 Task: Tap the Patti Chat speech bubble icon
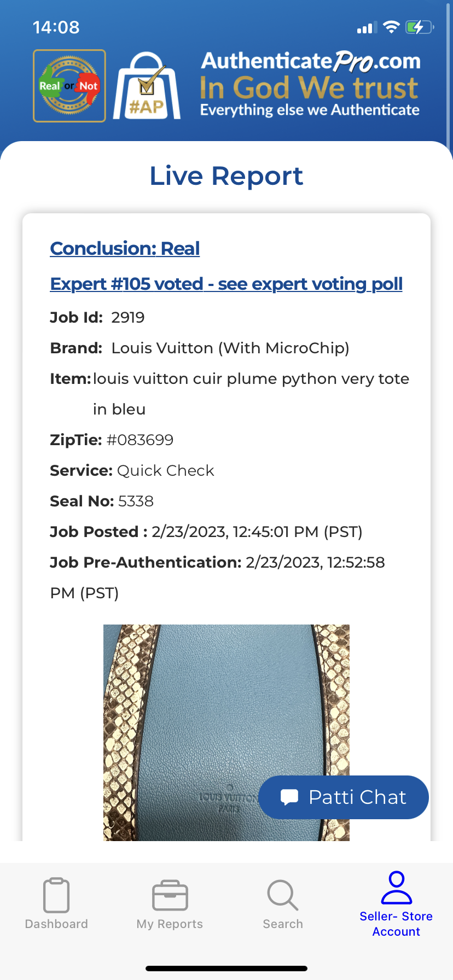(x=289, y=797)
